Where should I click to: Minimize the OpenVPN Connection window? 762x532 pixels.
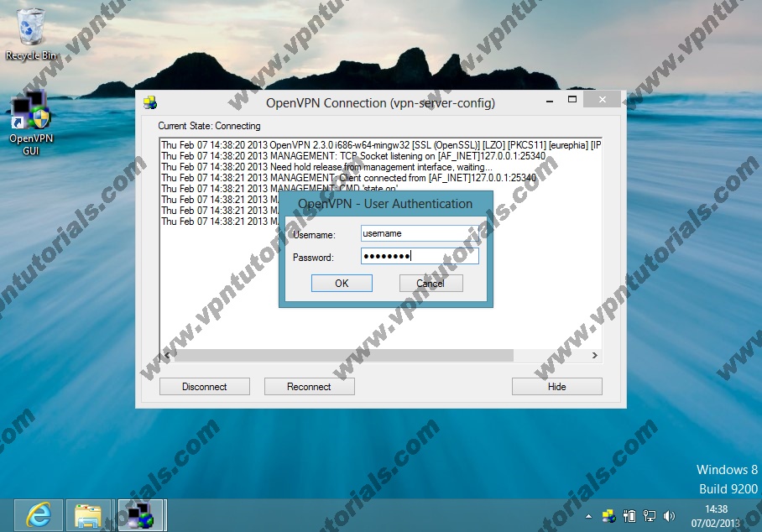[x=550, y=101]
